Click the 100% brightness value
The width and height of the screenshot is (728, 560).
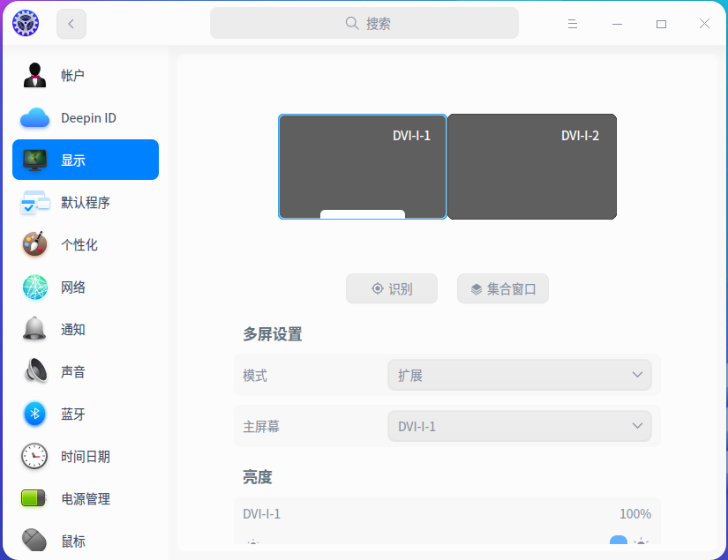tap(635, 513)
